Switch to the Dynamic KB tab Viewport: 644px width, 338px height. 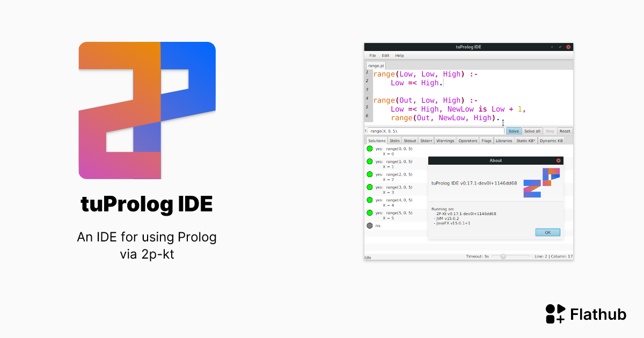click(551, 140)
